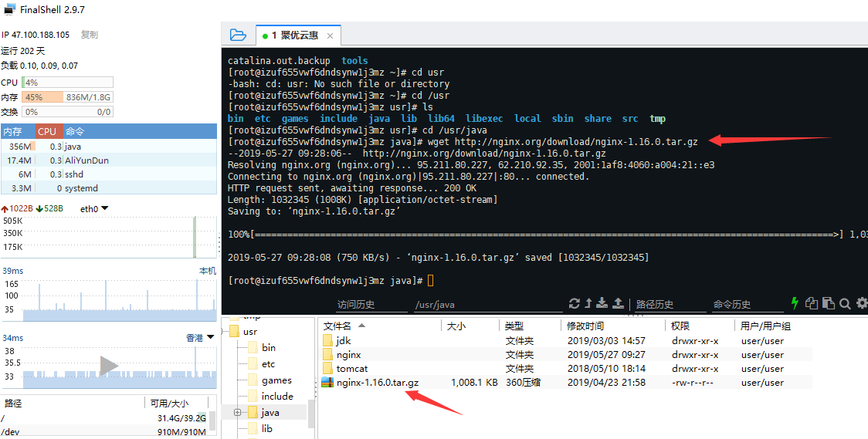
Task: Click the FinalShell app icon in title bar
Action: [x=9, y=8]
